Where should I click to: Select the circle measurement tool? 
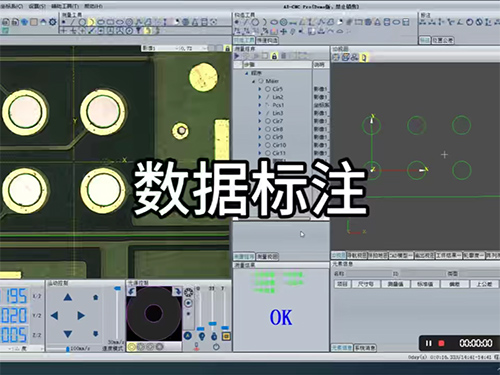coord(82,22)
